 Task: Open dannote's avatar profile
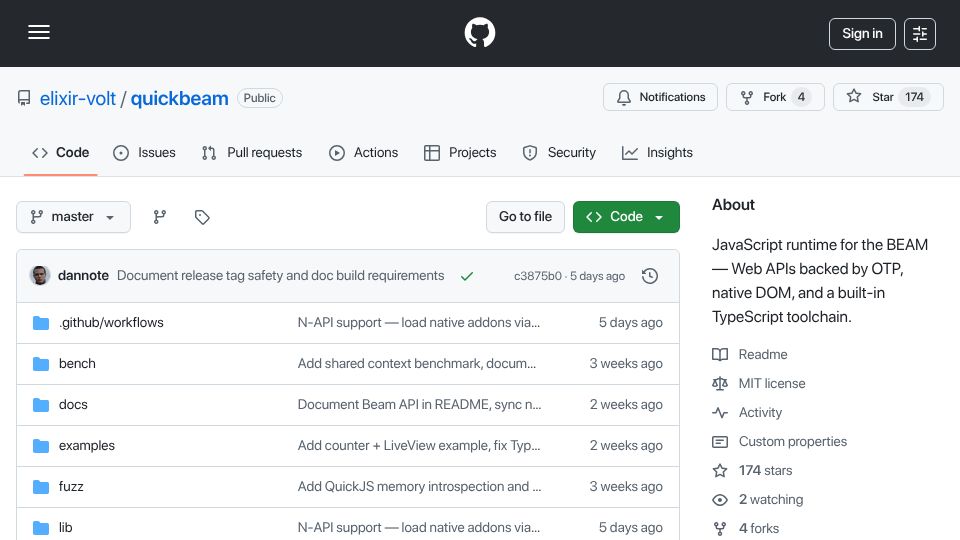coord(40,276)
